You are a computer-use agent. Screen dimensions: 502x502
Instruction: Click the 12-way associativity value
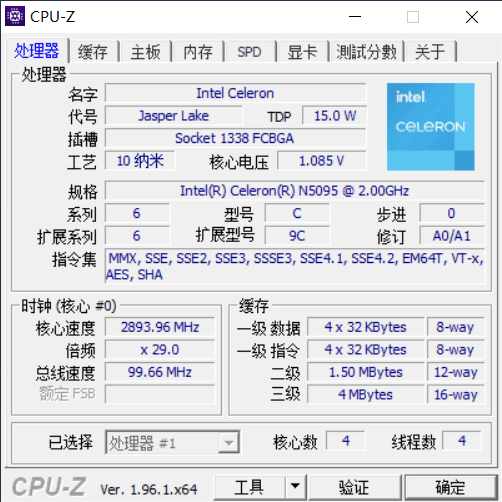click(456, 372)
